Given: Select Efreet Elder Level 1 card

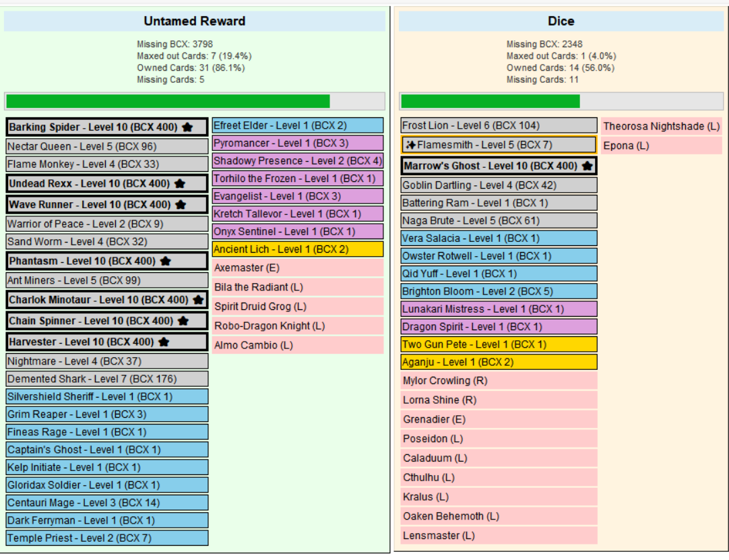Looking at the screenshot, I should pos(298,125).
